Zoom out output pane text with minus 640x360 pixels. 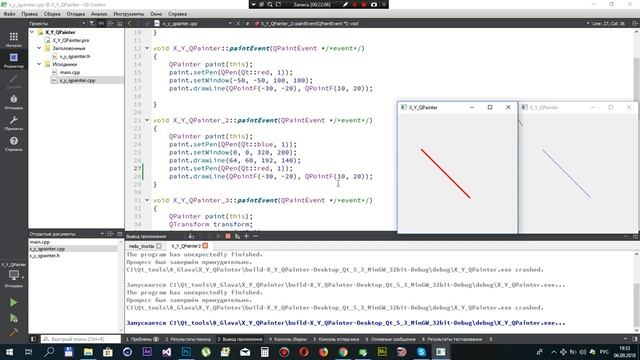[x=256, y=236]
